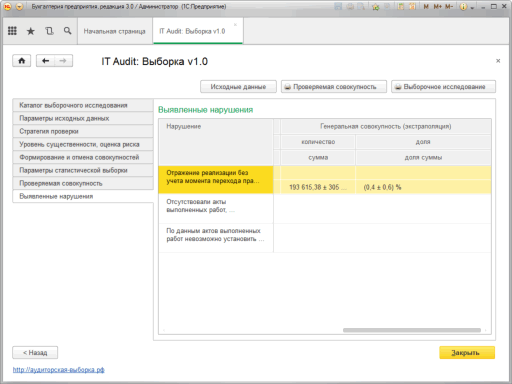Click the yellow Закрыть button
Screen dimensions: 512x384
467,353
